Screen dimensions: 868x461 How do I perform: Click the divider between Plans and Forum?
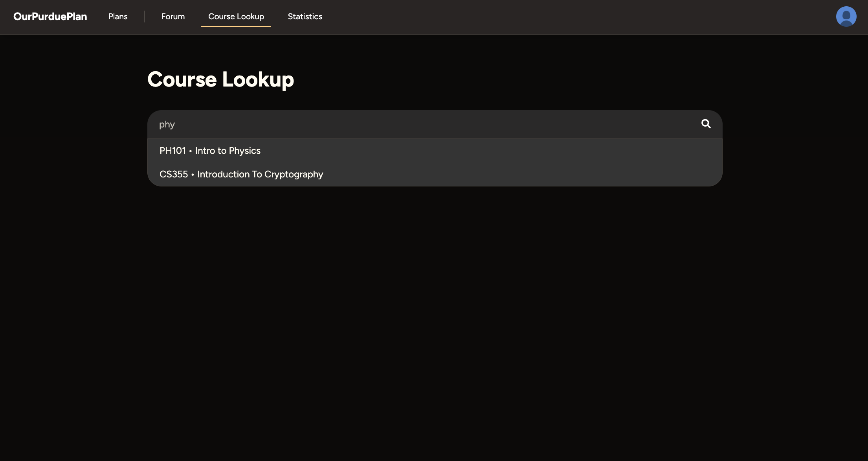click(144, 17)
